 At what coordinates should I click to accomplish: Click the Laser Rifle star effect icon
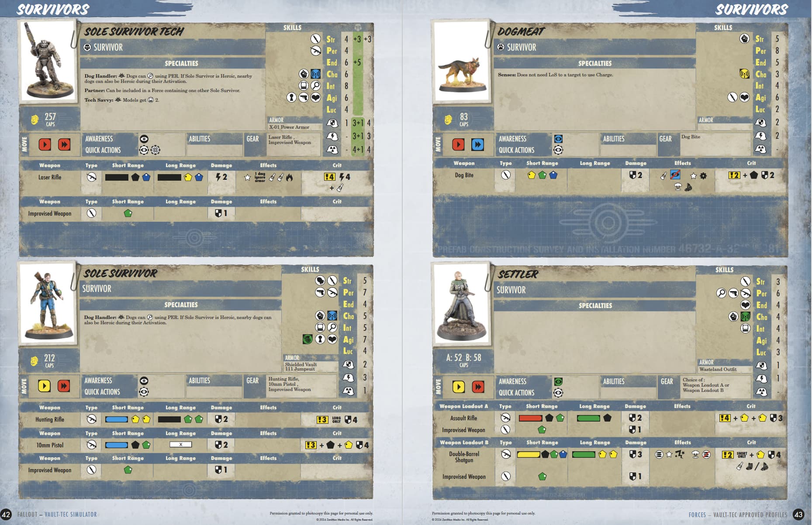[247, 177]
